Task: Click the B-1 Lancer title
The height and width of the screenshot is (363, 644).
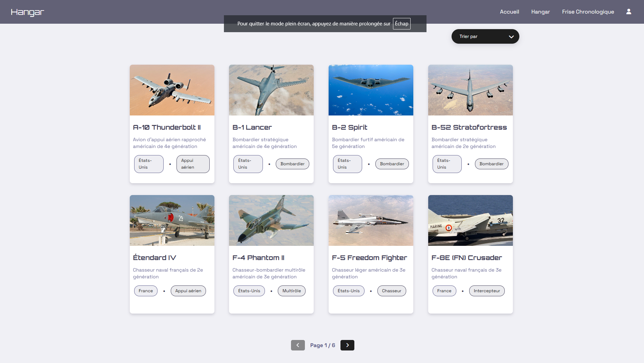Action: pyautogui.click(x=252, y=127)
